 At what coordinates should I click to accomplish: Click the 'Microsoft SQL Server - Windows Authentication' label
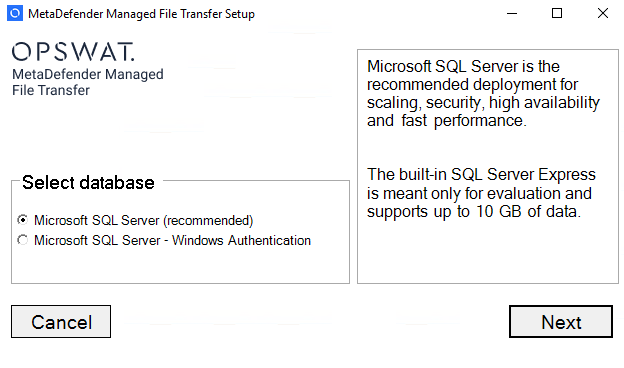(x=172, y=240)
